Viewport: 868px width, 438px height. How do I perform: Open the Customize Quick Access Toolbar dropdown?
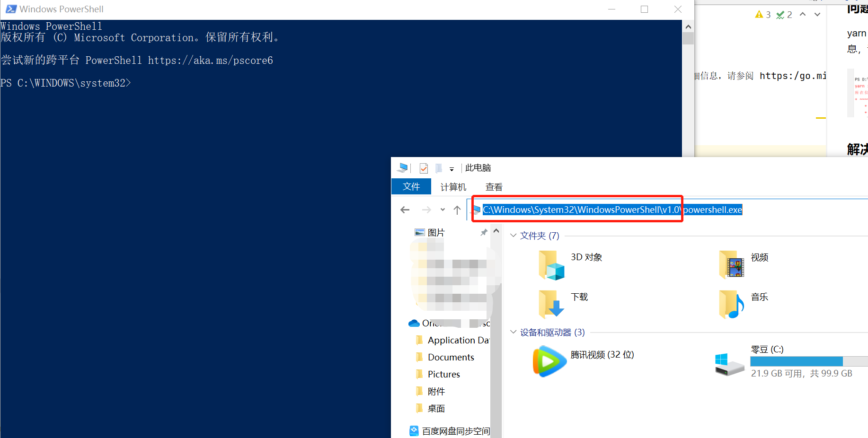pos(452,169)
